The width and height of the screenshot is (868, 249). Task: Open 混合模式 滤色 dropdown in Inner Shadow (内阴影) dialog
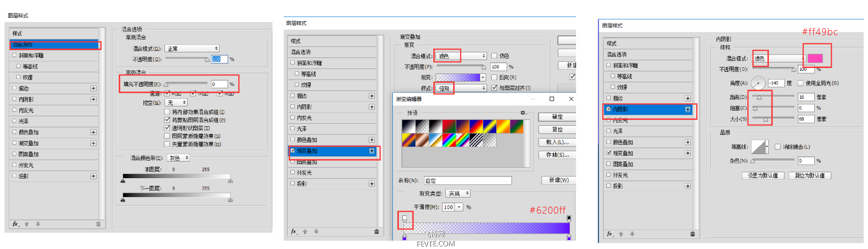[779, 58]
